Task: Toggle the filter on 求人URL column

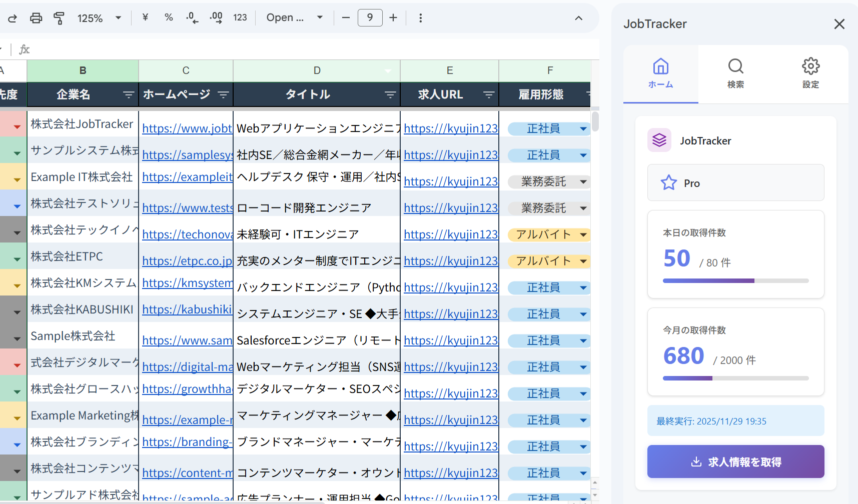Action: pyautogui.click(x=488, y=94)
